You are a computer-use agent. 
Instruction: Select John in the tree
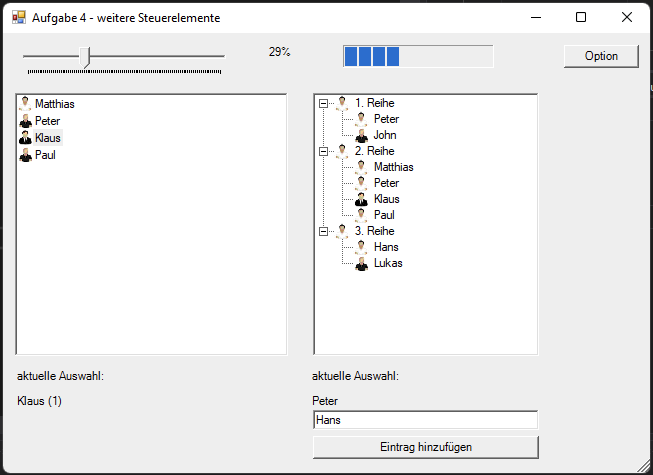coord(385,135)
